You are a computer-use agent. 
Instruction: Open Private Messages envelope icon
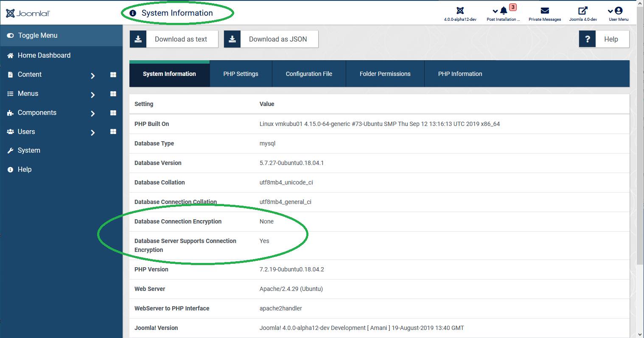(545, 11)
